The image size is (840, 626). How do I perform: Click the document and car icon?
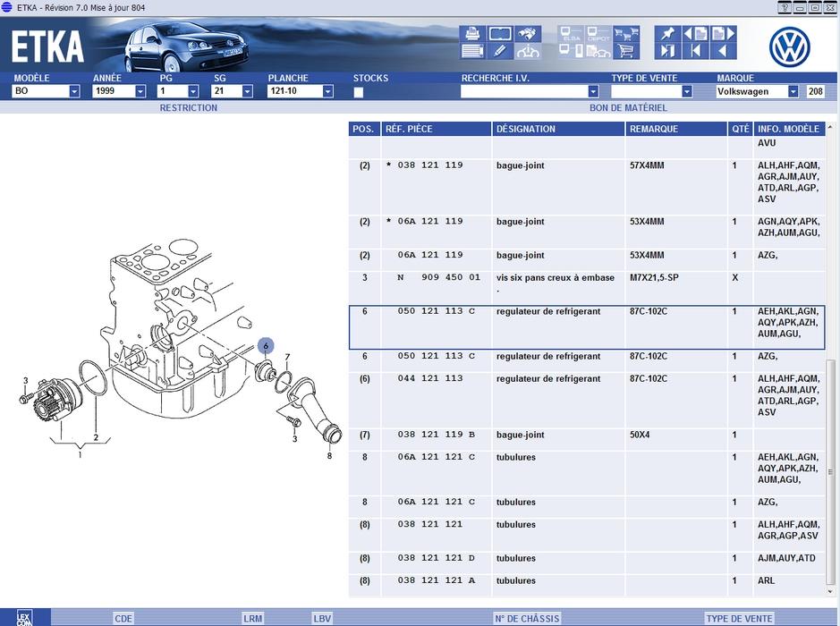click(598, 51)
